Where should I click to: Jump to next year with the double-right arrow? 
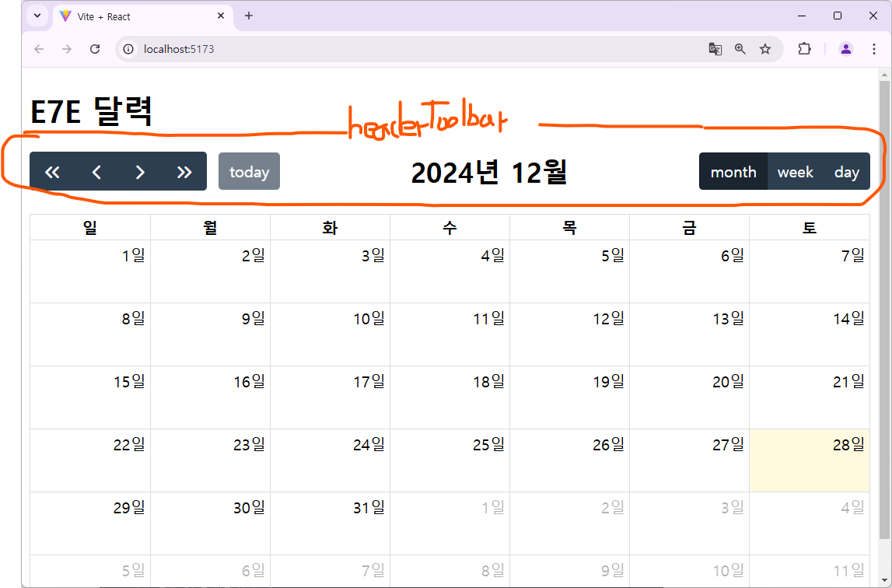pos(184,172)
